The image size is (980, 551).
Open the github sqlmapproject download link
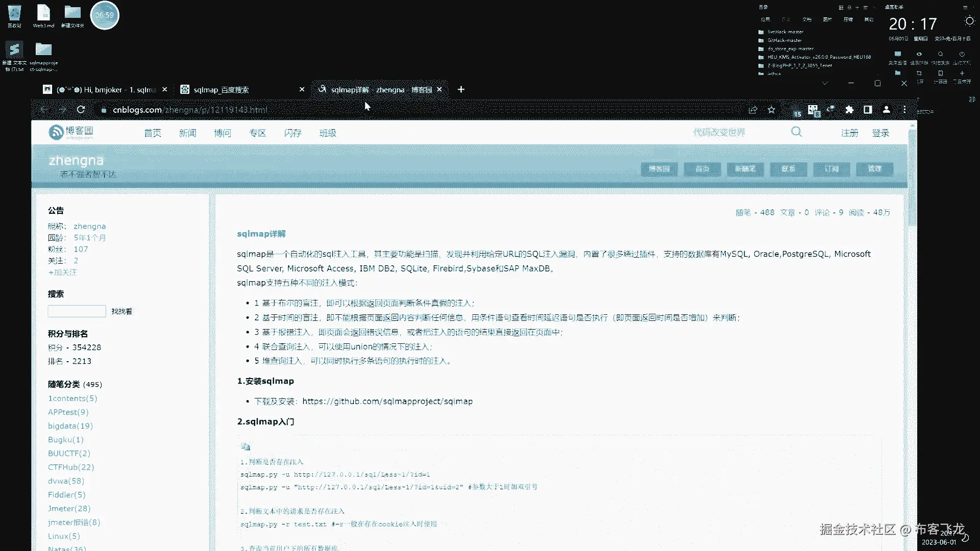point(387,402)
